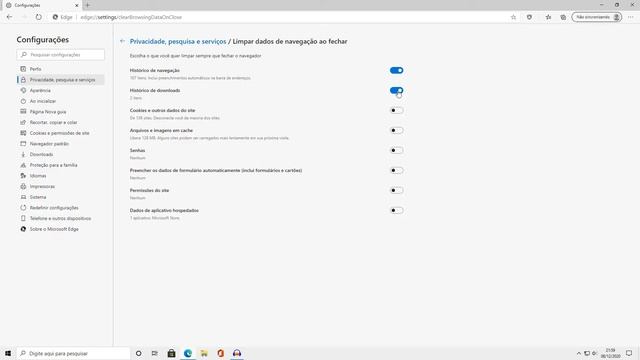Disable Histórico de navegação toggle
The width and height of the screenshot is (640, 360).
pos(396,70)
